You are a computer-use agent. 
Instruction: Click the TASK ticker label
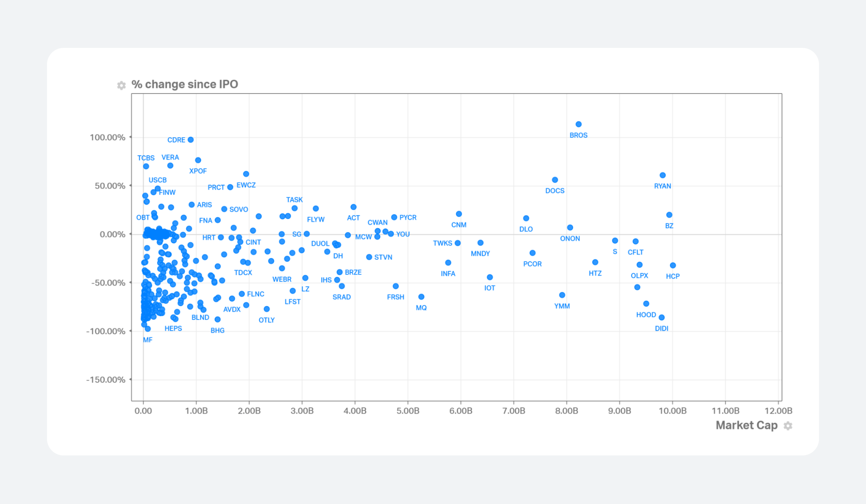tap(294, 200)
